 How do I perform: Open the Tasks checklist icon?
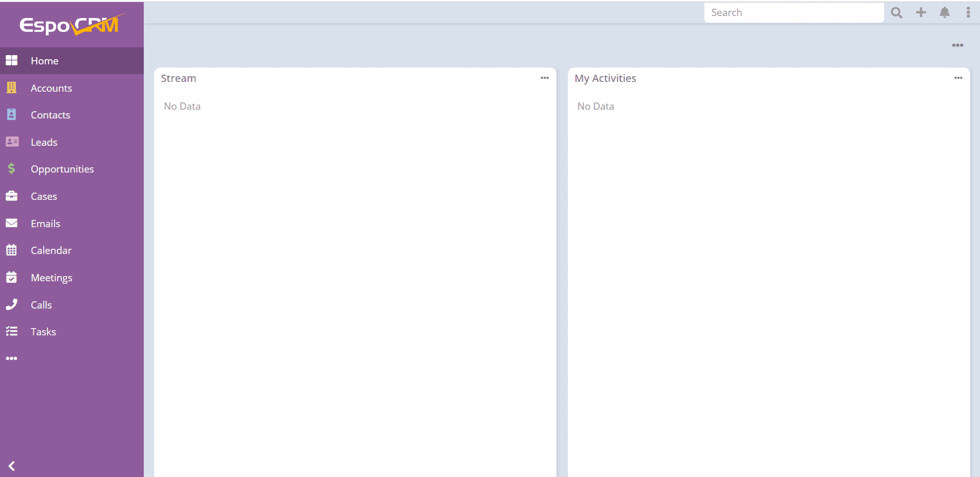click(x=12, y=331)
